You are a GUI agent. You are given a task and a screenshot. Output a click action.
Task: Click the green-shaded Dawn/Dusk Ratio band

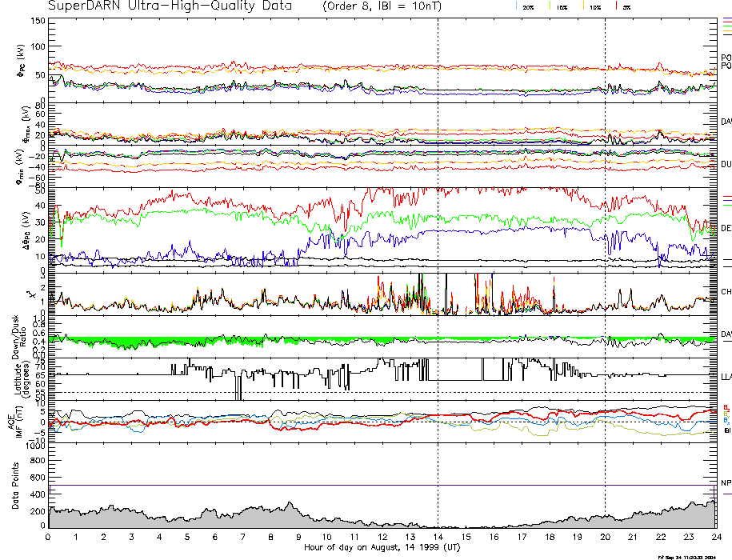click(x=160, y=342)
